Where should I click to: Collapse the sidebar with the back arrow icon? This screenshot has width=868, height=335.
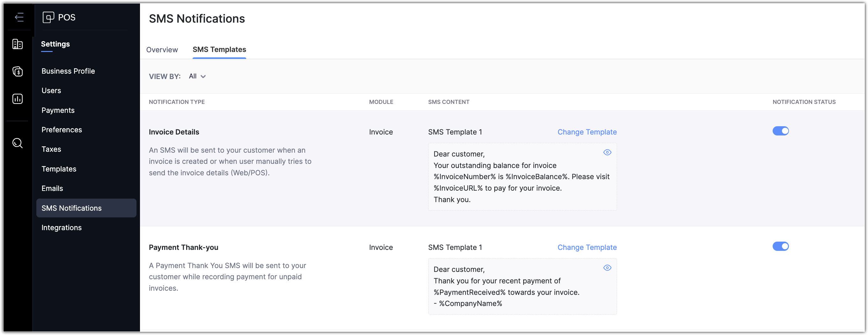click(19, 17)
